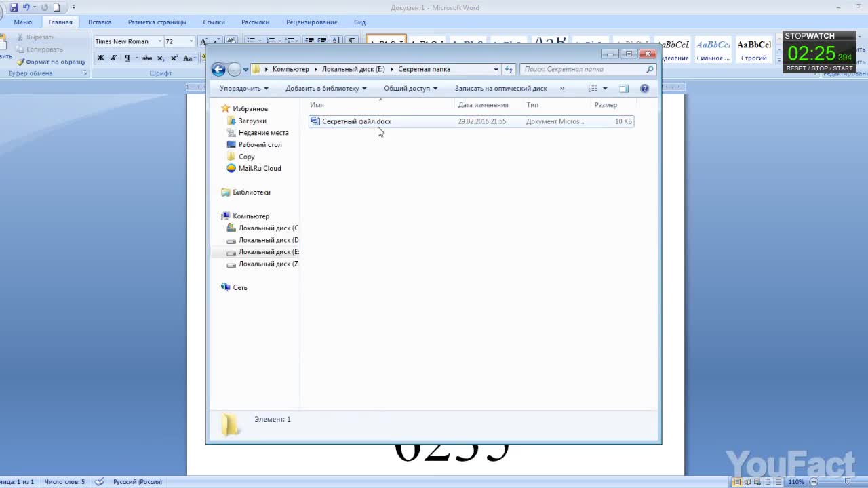
Task: Toggle italic (К) formatting in Word
Action: [x=114, y=58]
